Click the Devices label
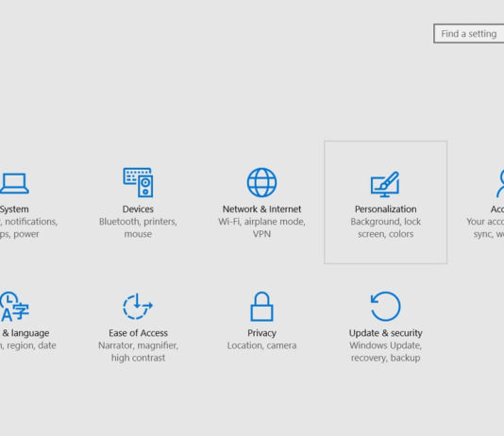504x436 pixels. (138, 210)
